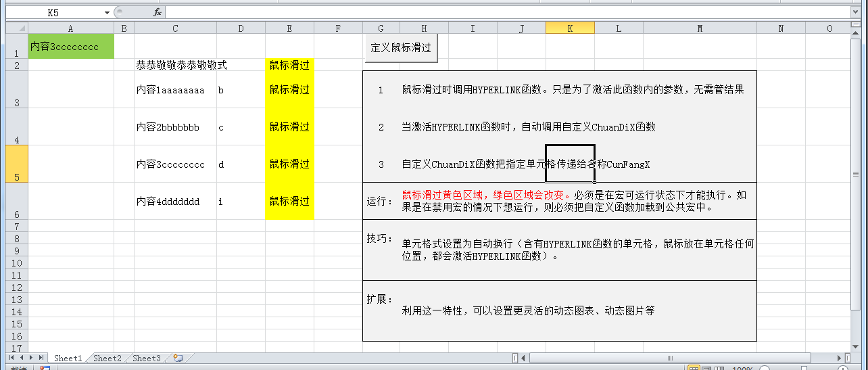Click text 利用这一特性 about dynamic charts
868x370 pixels.
click(528, 310)
